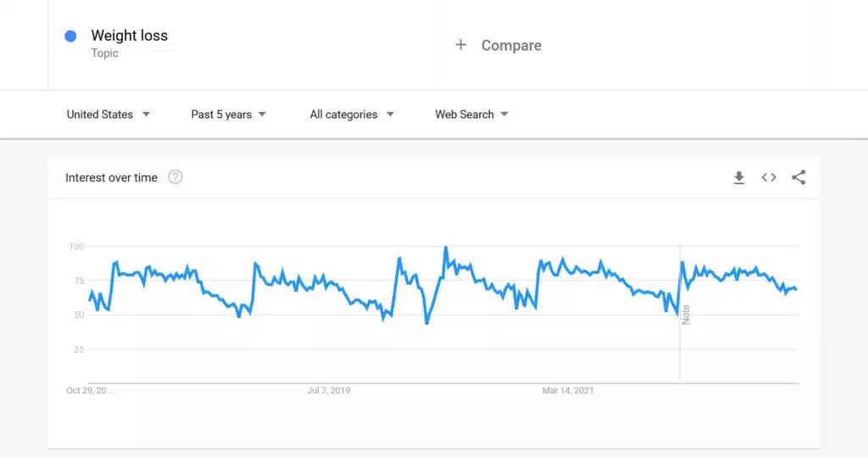Expand the Past 5 years time range
Viewport: 868px width, 458px height.
[x=229, y=114]
